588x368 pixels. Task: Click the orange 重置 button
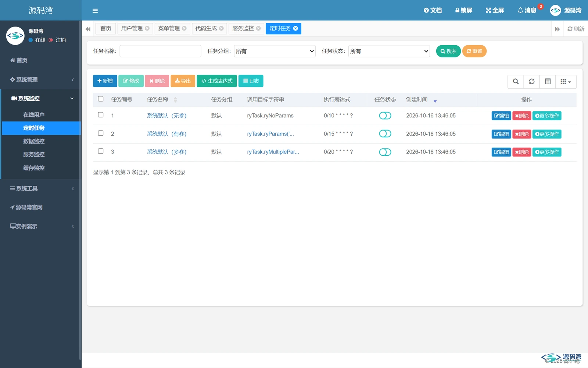point(474,51)
